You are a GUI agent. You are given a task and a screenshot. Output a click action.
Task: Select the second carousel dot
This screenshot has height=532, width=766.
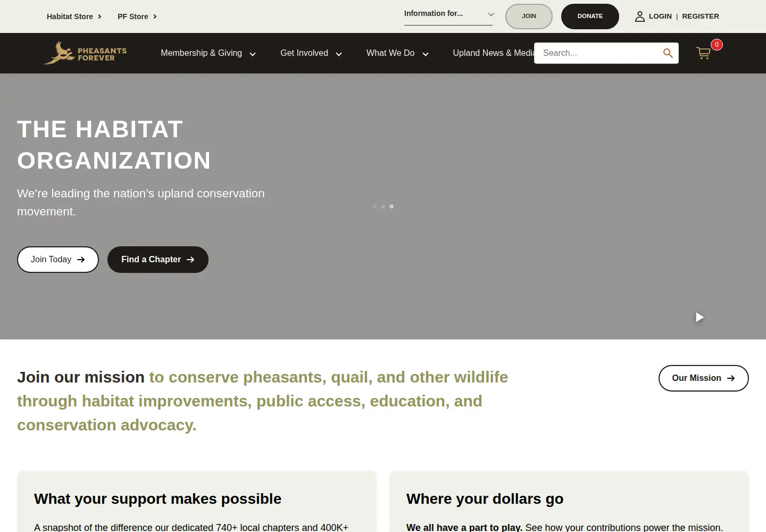tap(383, 206)
